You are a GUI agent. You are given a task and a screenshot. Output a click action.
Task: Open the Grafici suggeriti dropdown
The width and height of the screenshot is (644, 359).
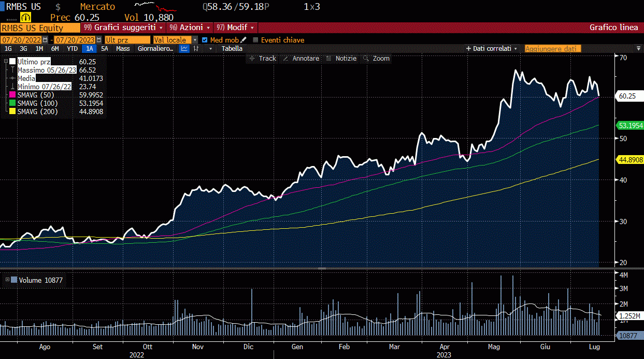(x=124, y=27)
